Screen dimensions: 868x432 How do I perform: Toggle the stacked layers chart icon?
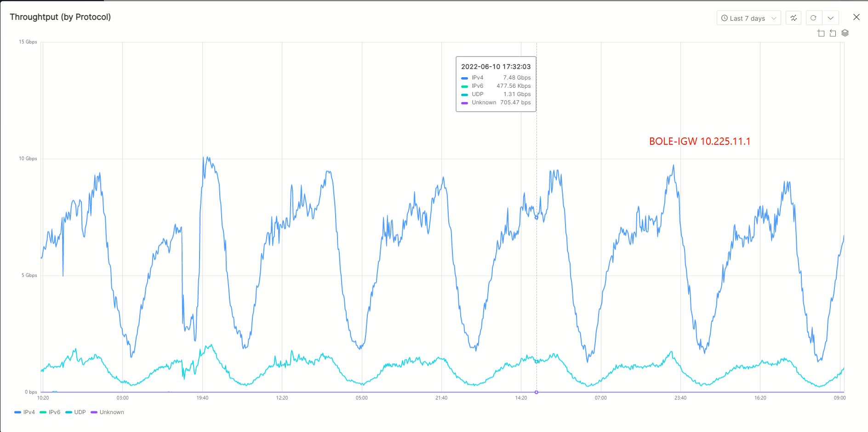click(845, 33)
